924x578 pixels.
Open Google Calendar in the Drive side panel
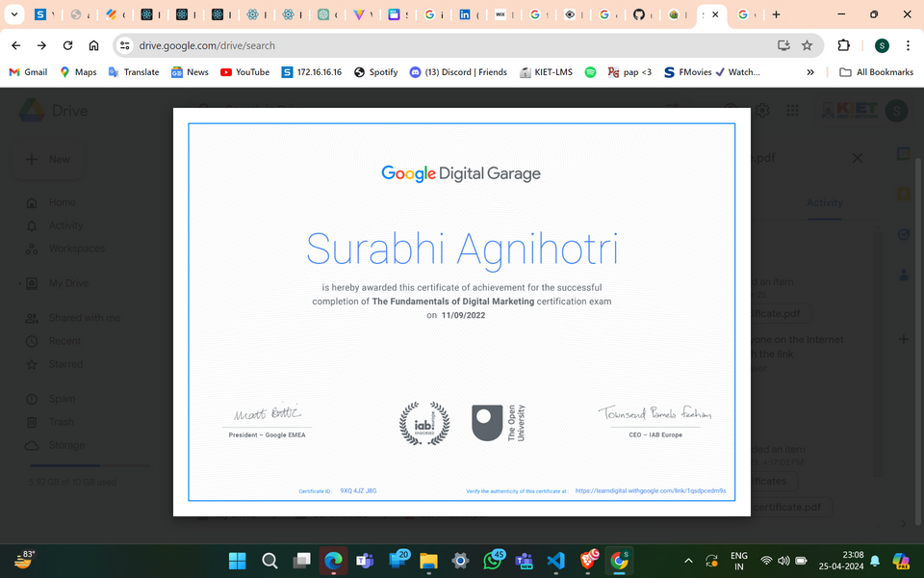click(904, 154)
